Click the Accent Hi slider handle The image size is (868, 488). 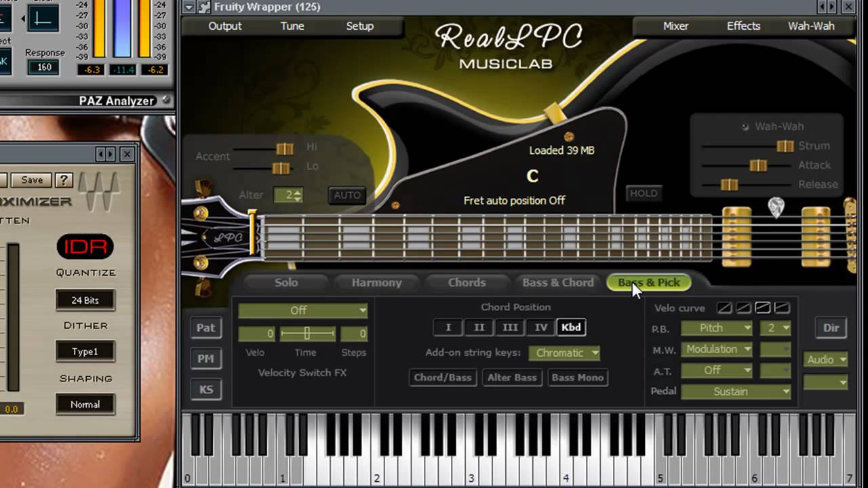click(x=284, y=148)
